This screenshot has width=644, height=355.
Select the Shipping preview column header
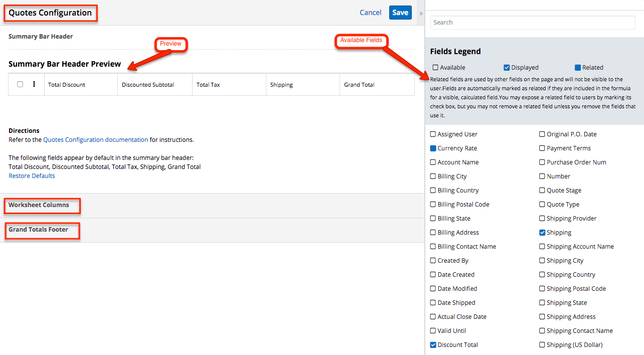[303, 85]
